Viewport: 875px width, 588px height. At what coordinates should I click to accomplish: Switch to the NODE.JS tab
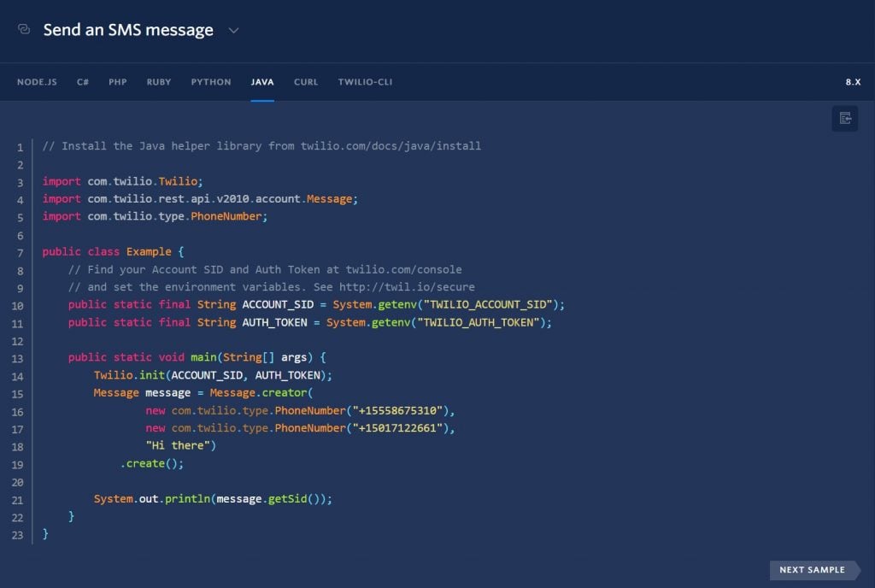[x=37, y=82]
